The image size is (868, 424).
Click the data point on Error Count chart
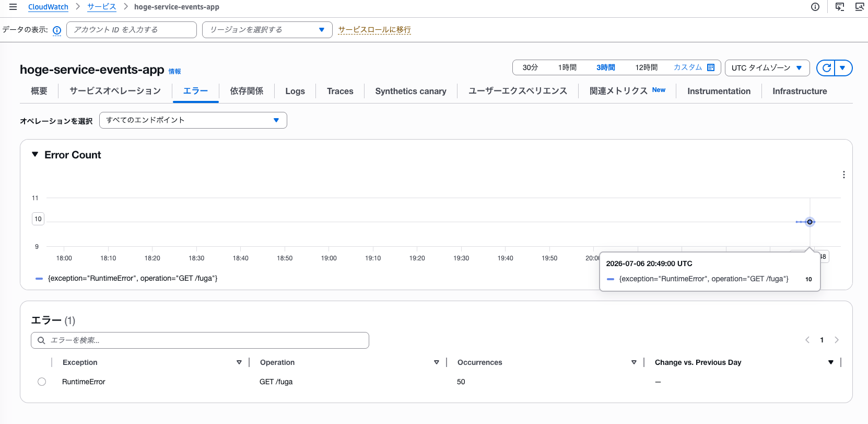click(x=810, y=222)
